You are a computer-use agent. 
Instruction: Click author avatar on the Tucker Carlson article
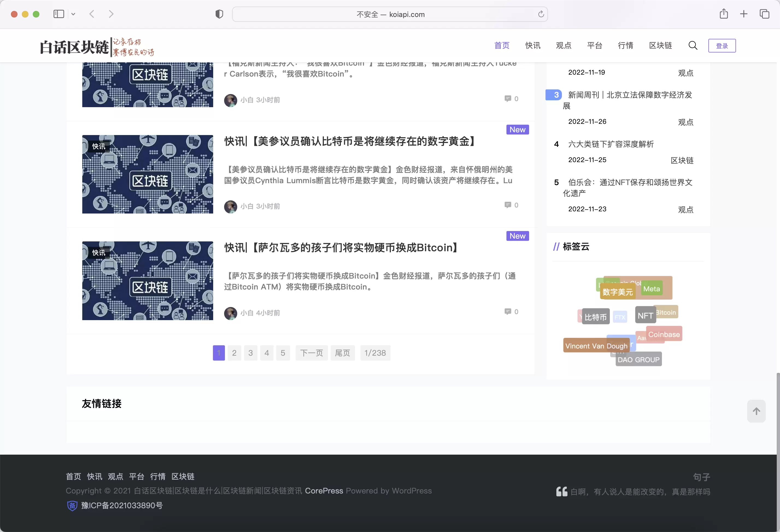[231, 100]
